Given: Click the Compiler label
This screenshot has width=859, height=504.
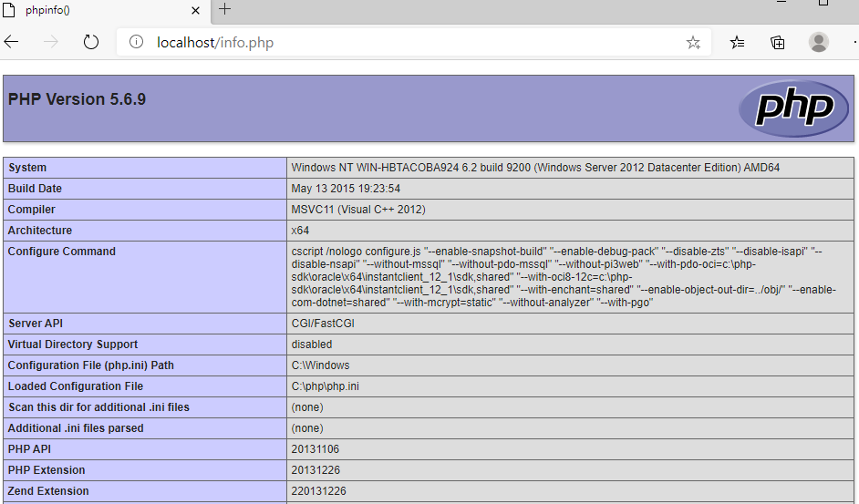Looking at the screenshot, I should 31,210.
